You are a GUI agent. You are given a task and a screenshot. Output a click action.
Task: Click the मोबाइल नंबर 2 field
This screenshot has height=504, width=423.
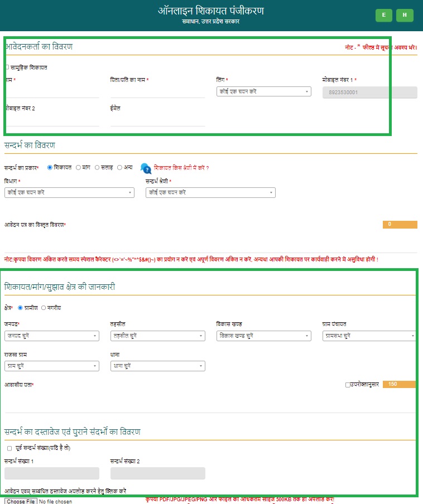(52, 120)
